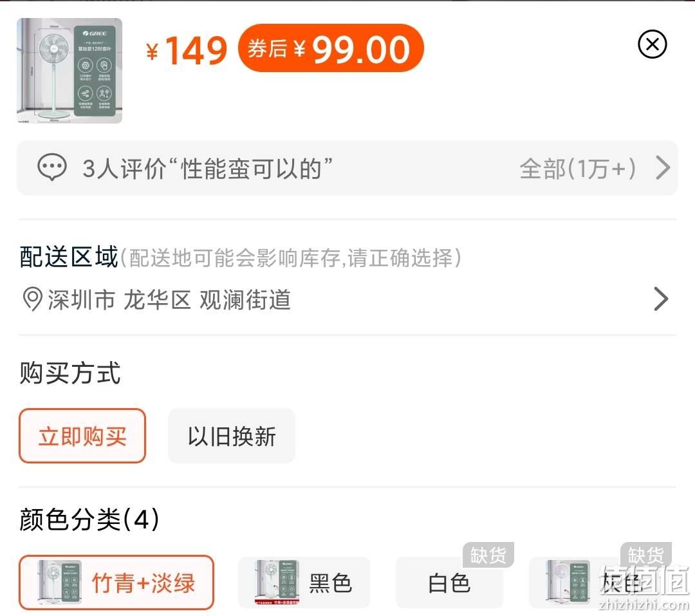Screen dimensions: 695x616
Task: Choose the 竹青+淡绿 color option
Action: click(116, 583)
